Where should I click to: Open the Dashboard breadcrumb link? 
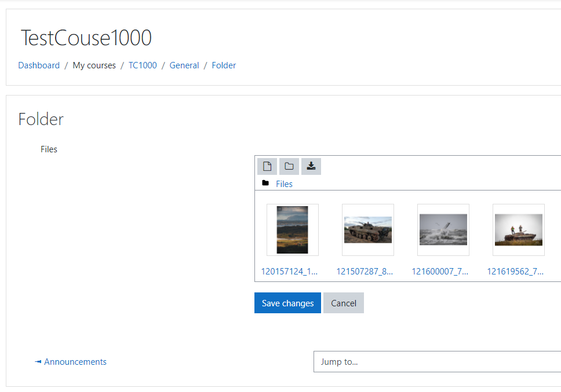point(39,65)
